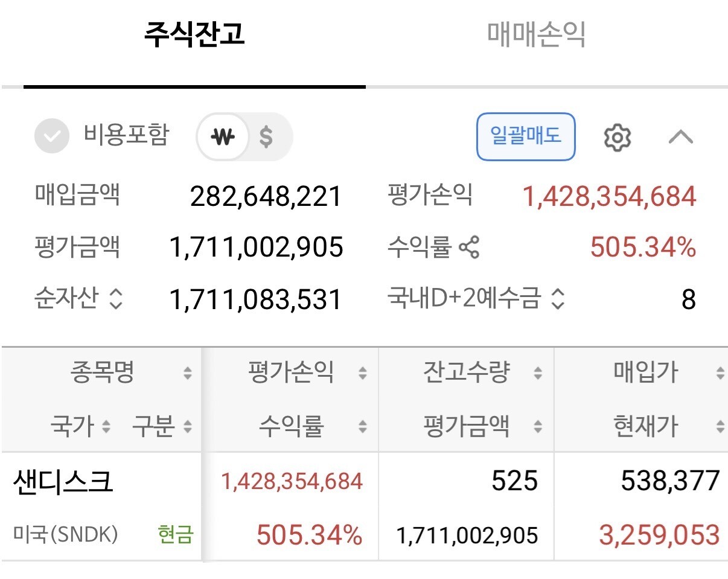Switch to the 매매손익 tab
Image resolution: width=728 pixels, height=579 pixels.
click(x=536, y=34)
